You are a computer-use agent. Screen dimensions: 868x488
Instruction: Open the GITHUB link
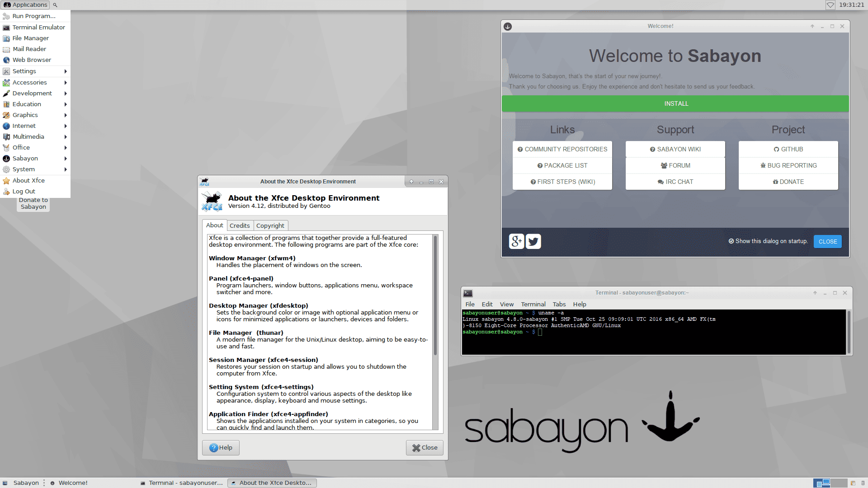tap(788, 149)
